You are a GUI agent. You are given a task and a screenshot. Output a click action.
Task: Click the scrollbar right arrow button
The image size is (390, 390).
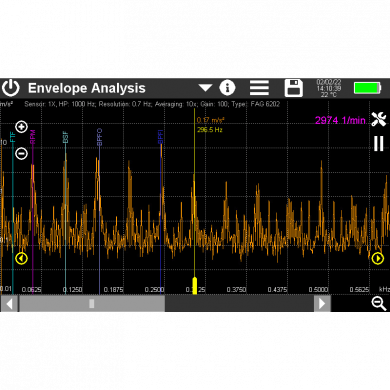click(322, 304)
